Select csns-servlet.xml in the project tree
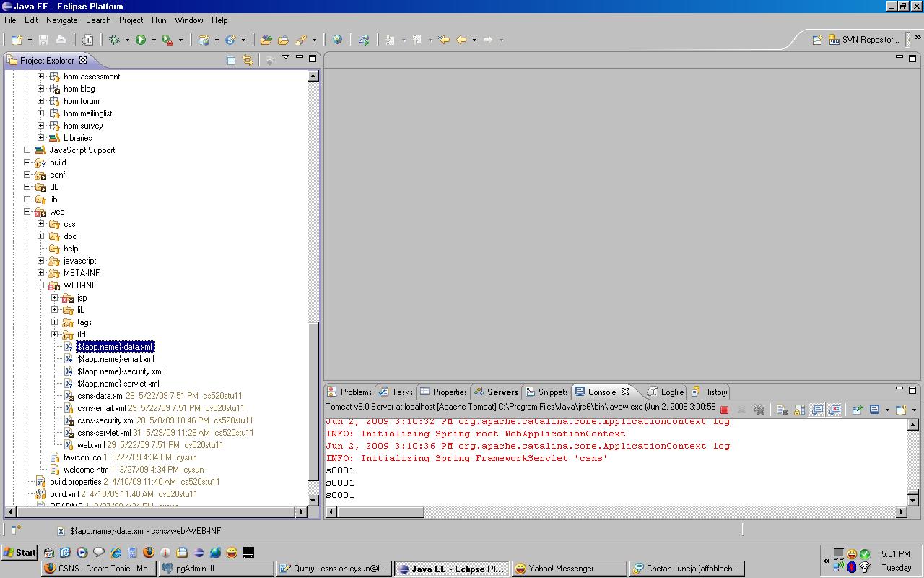The image size is (924, 578). click(x=104, y=433)
